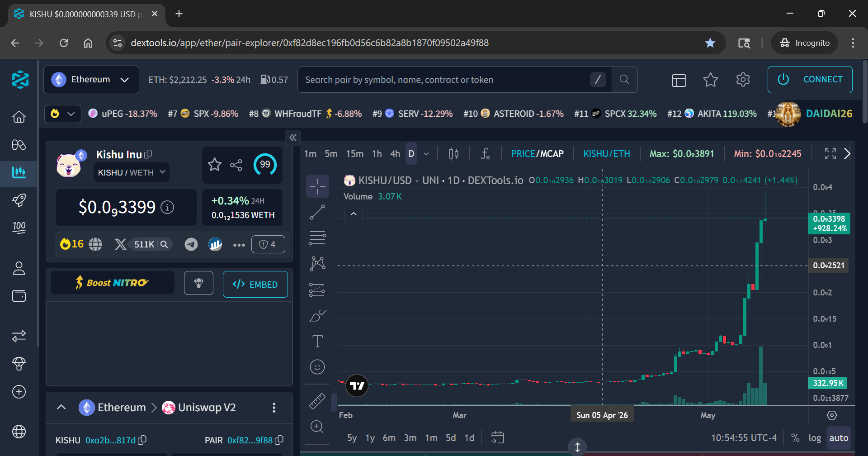Toggle KISHU/ETH price denomination
868x456 pixels.
point(606,154)
